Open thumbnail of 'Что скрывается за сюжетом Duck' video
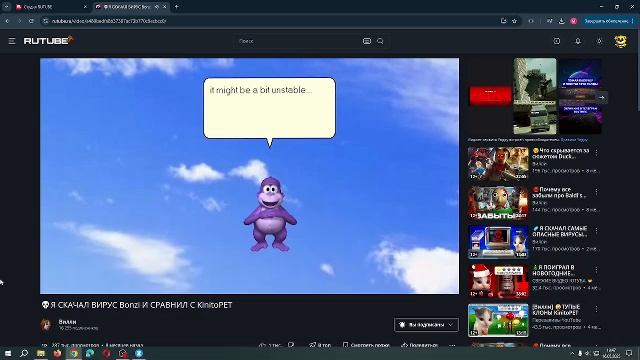Image resolution: width=640 pixels, height=360 pixels. [x=498, y=163]
